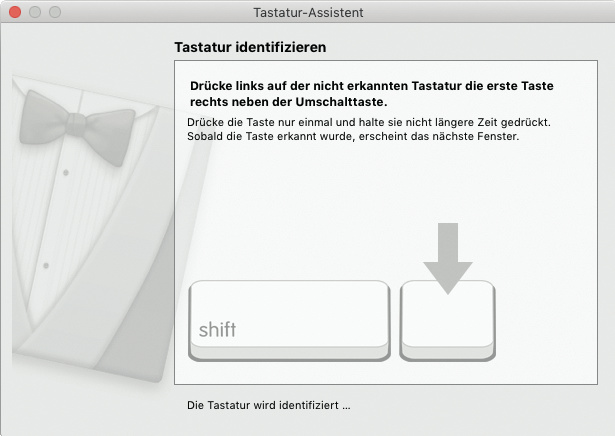Close the Tastatur-Assistent window
Screen dimensions: 615x436
click(15, 12)
